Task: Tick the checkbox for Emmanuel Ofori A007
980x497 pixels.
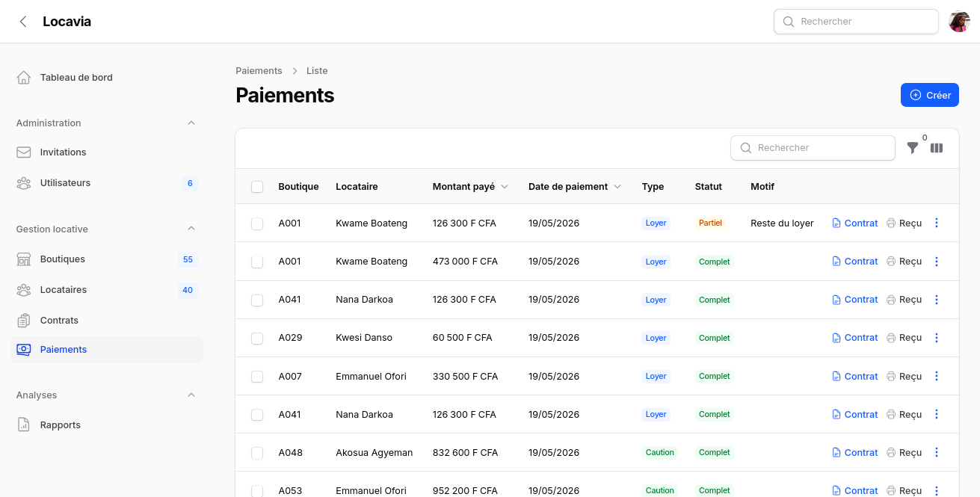Action: point(257,377)
